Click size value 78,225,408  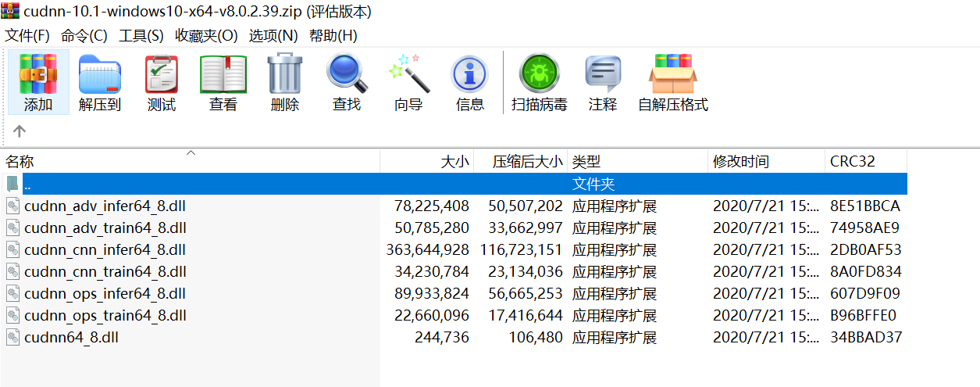pos(432,206)
